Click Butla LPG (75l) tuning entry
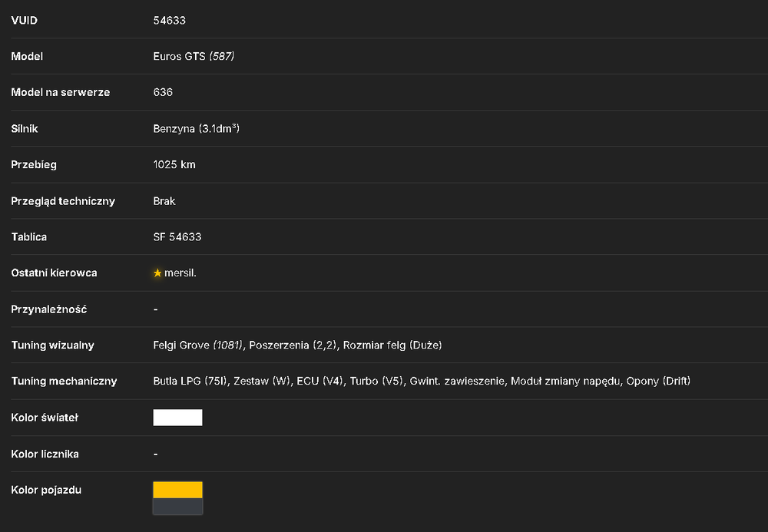The height and width of the screenshot is (532, 768). click(x=190, y=381)
